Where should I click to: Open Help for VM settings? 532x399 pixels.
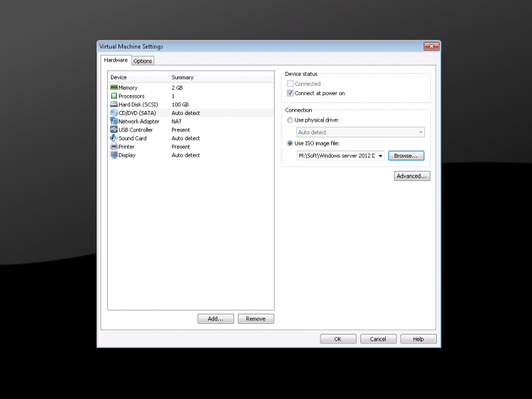pos(418,339)
